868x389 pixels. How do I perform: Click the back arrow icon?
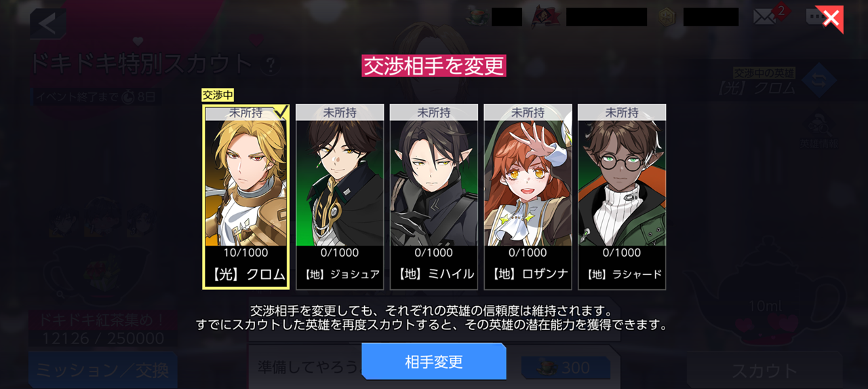tap(47, 23)
